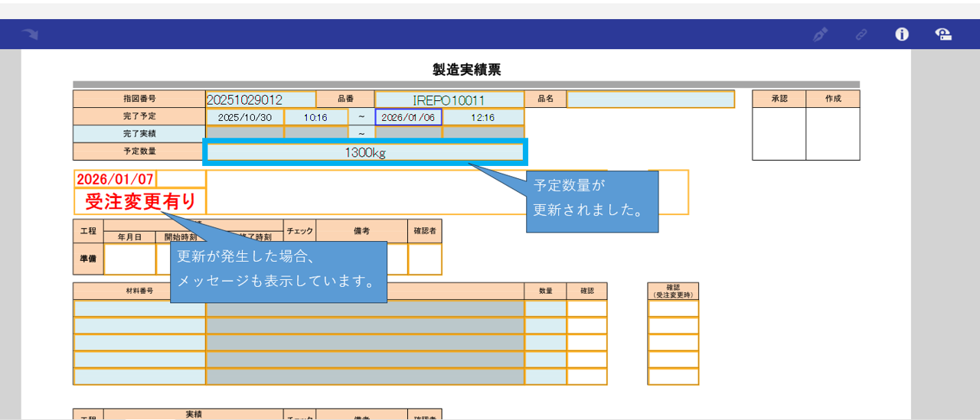Select the pen edit icon in toolbar

(820, 34)
